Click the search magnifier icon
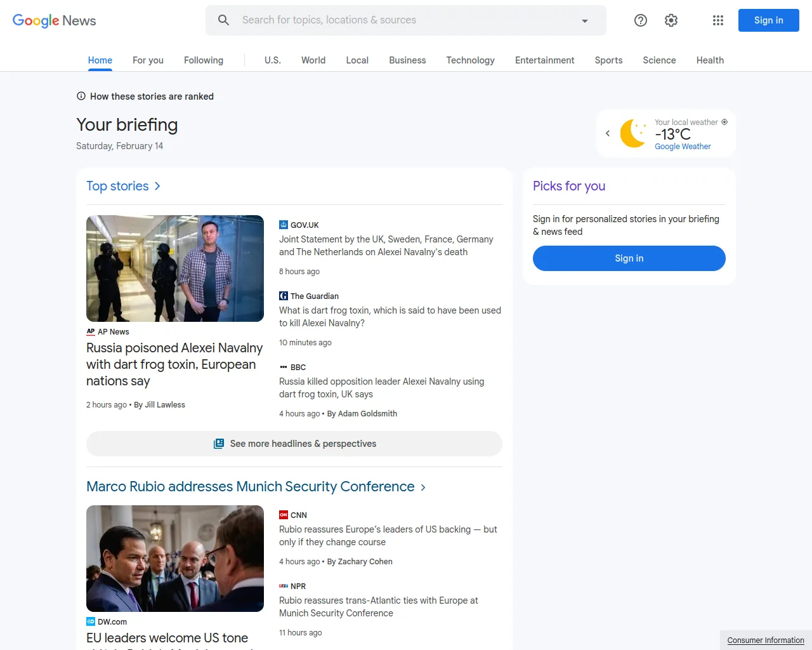Screen dimensions: 812x650 223,20
